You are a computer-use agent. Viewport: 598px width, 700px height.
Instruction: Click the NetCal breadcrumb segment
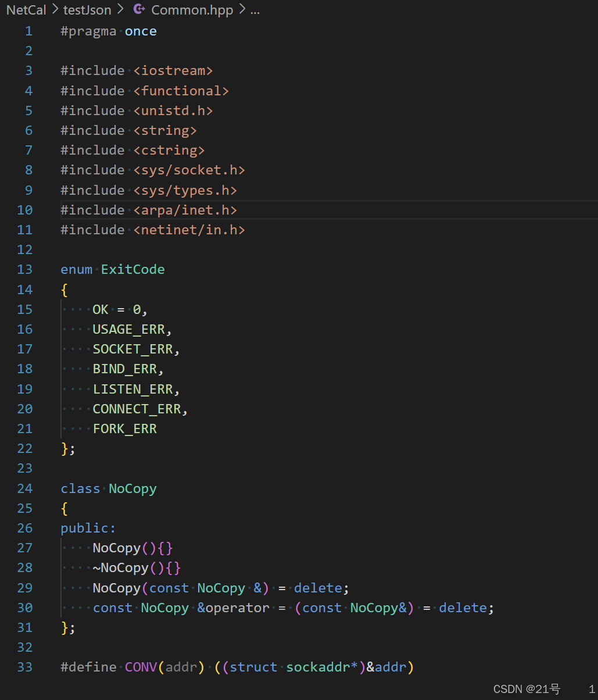26,10
